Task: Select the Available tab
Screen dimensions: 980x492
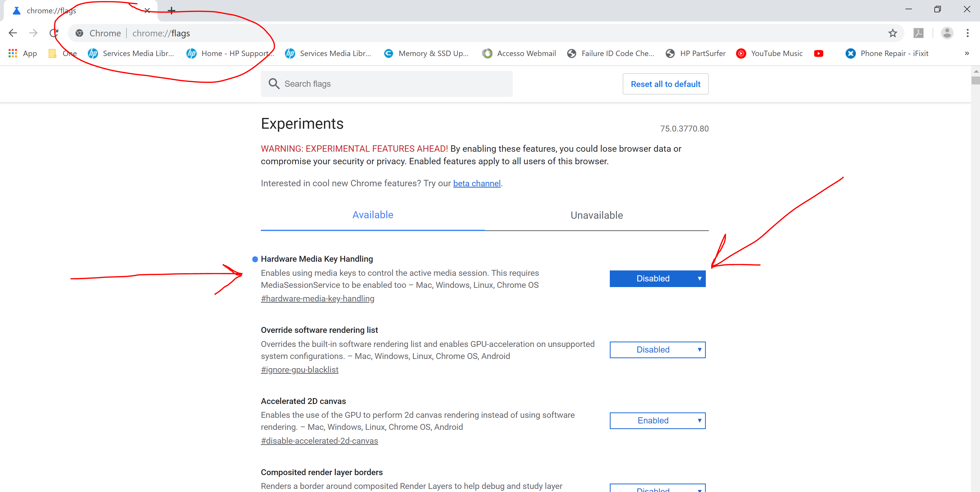Action: [x=372, y=215]
